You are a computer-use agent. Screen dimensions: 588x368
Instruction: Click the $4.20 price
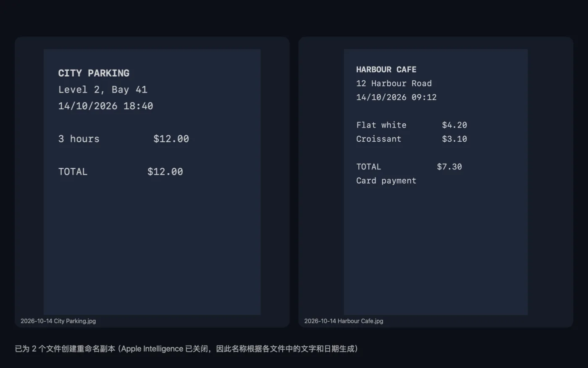454,125
